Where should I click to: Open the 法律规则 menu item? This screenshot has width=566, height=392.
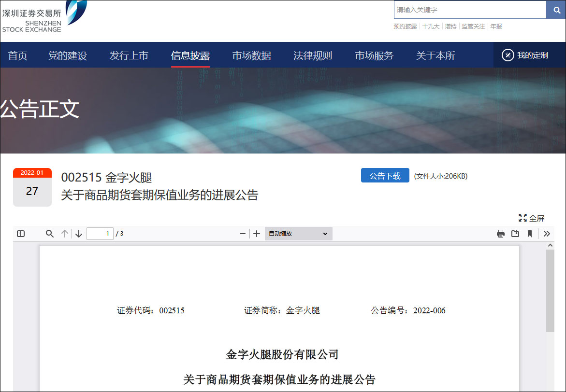(x=313, y=56)
